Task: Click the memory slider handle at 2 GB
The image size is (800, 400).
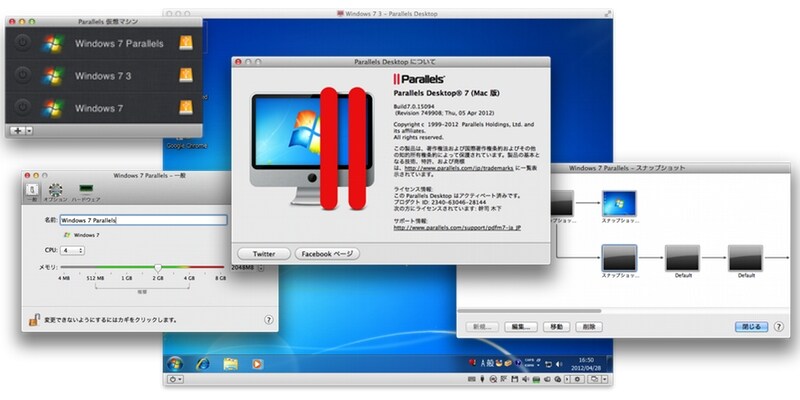Action: [x=158, y=267]
